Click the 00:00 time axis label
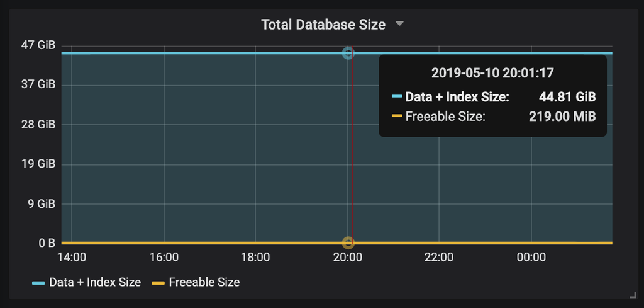Screen dimensions: 644x308 click(531, 257)
